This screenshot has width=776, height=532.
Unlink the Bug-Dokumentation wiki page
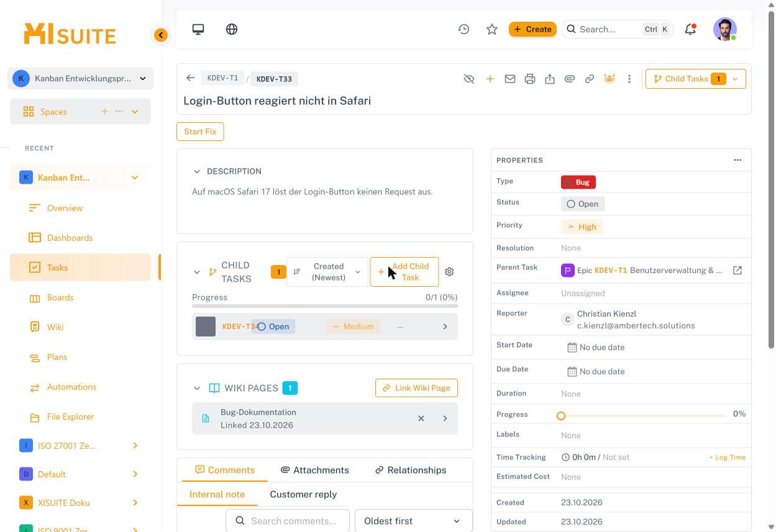click(421, 418)
